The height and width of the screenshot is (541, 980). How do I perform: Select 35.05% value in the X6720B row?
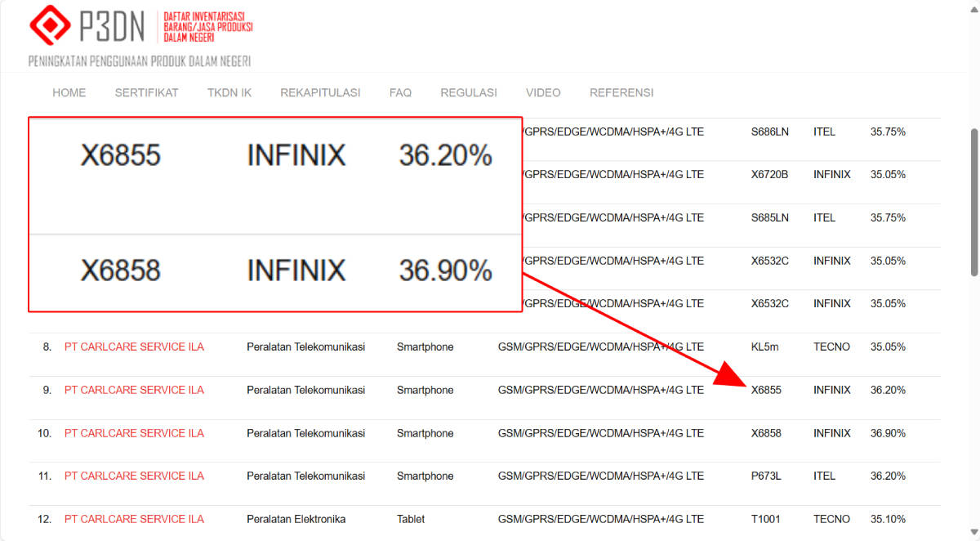pos(888,174)
